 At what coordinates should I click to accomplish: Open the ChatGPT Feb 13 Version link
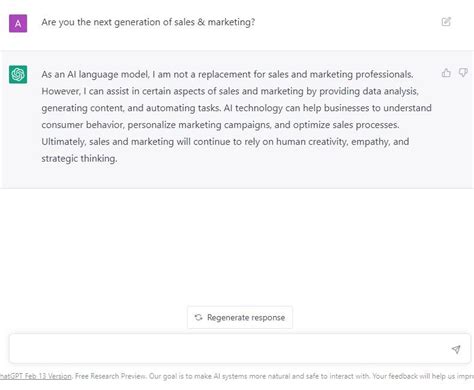tap(35, 376)
